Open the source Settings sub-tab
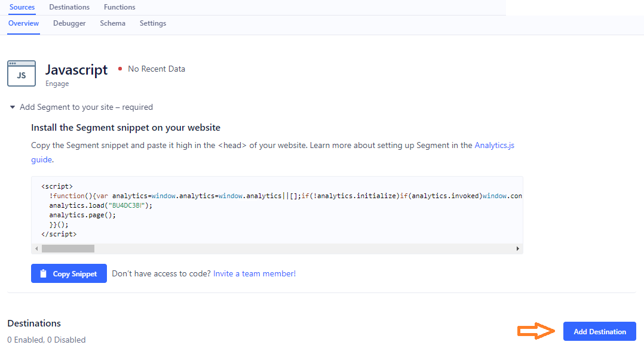 click(153, 23)
